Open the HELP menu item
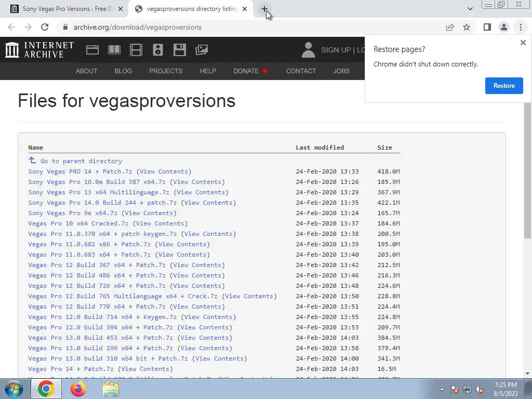The width and height of the screenshot is (532, 399). point(208,71)
